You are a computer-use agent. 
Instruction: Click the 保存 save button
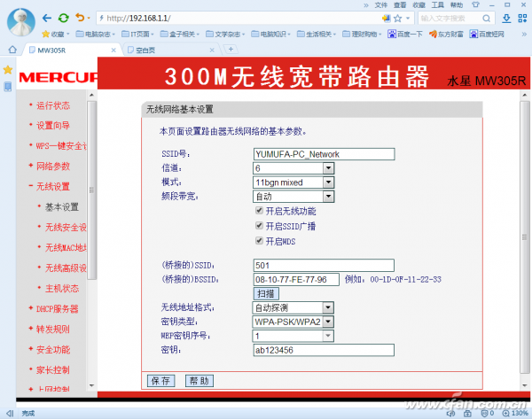160,381
